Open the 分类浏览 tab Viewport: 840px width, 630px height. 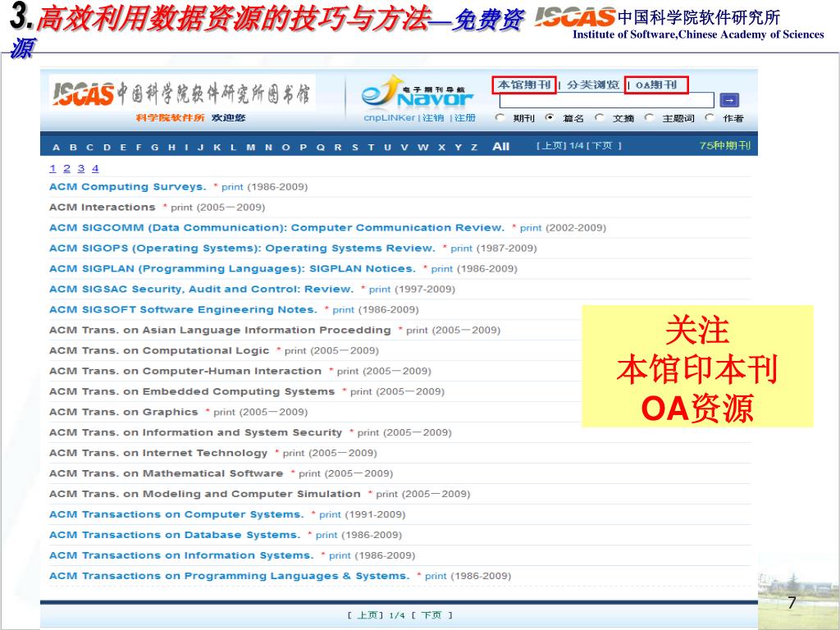(593, 84)
